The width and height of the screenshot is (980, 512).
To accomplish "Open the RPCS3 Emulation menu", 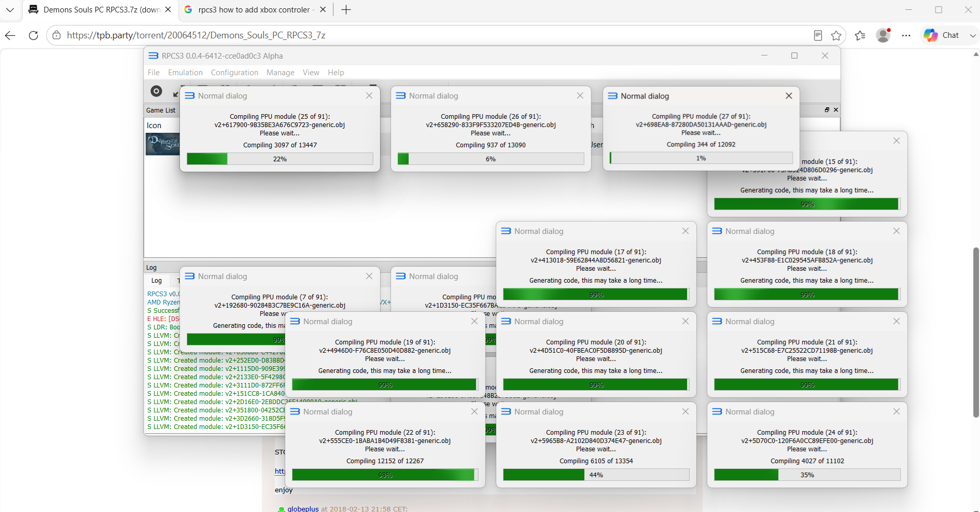I will 185,73.
